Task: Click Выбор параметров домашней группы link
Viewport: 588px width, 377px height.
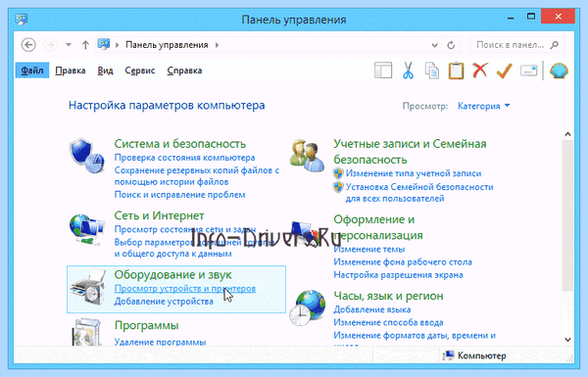Action: (x=193, y=248)
